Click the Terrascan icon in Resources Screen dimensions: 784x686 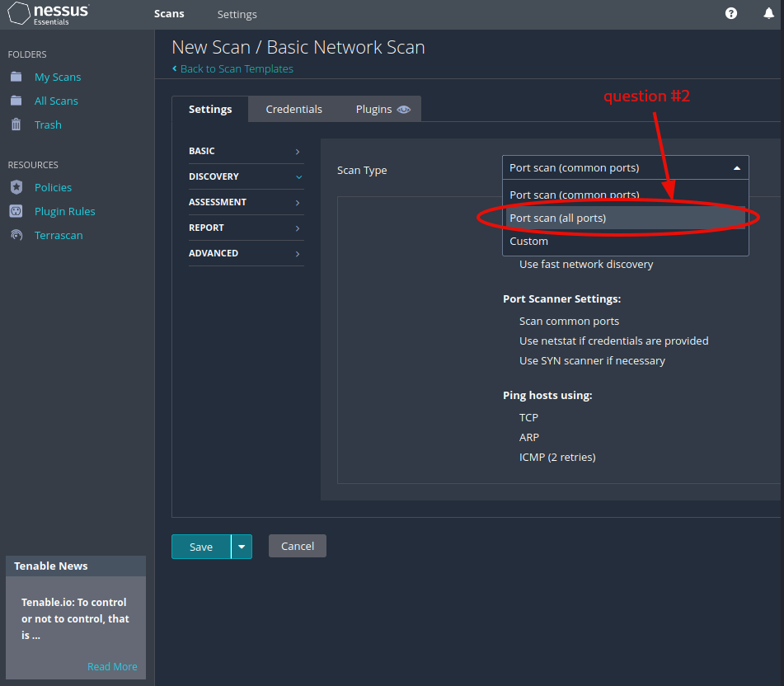(x=16, y=235)
